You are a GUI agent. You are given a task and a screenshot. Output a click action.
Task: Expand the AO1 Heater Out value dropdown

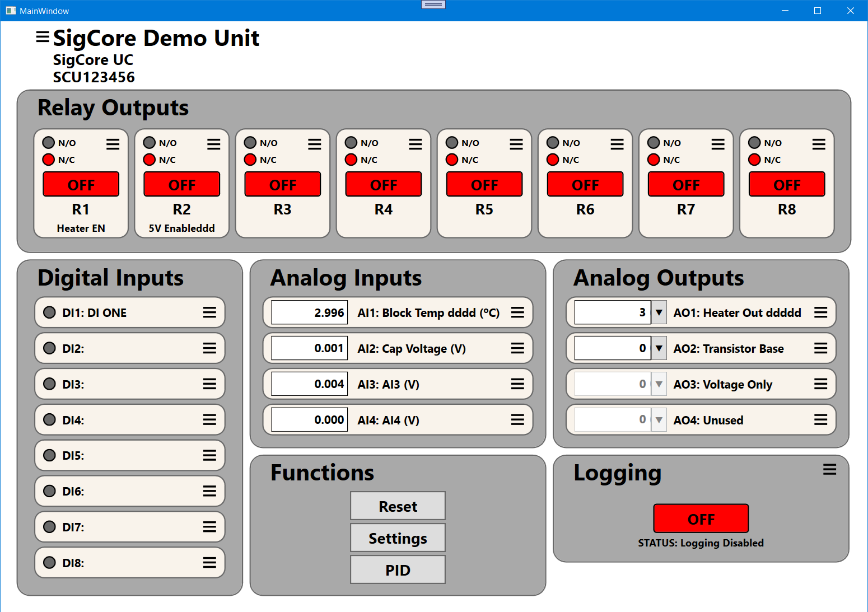[x=659, y=312]
